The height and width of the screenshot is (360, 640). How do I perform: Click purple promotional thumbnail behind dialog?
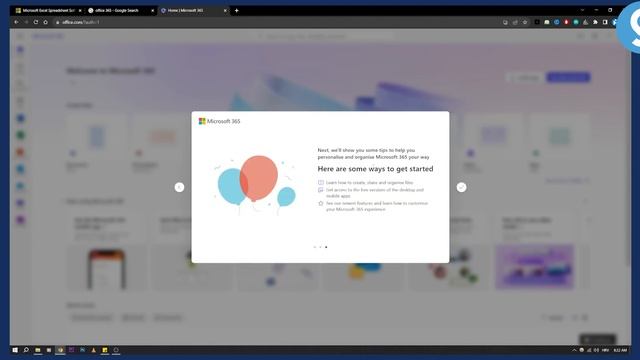tap(535, 267)
